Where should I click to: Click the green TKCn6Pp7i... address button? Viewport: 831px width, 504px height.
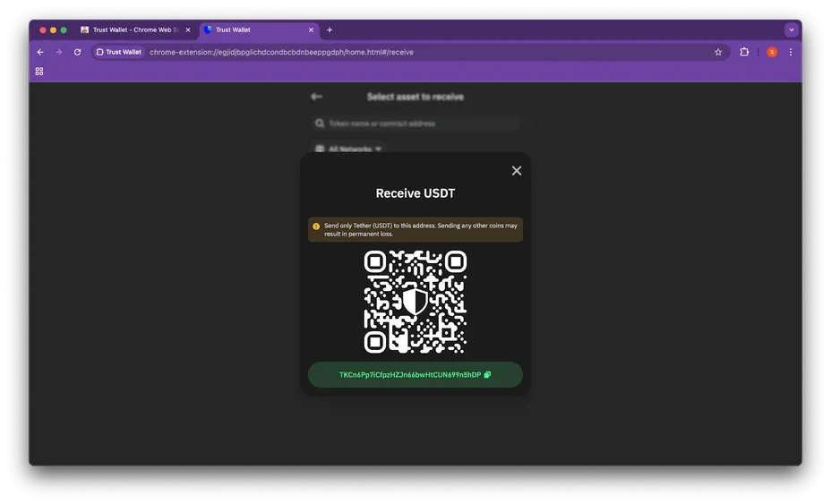(x=415, y=375)
